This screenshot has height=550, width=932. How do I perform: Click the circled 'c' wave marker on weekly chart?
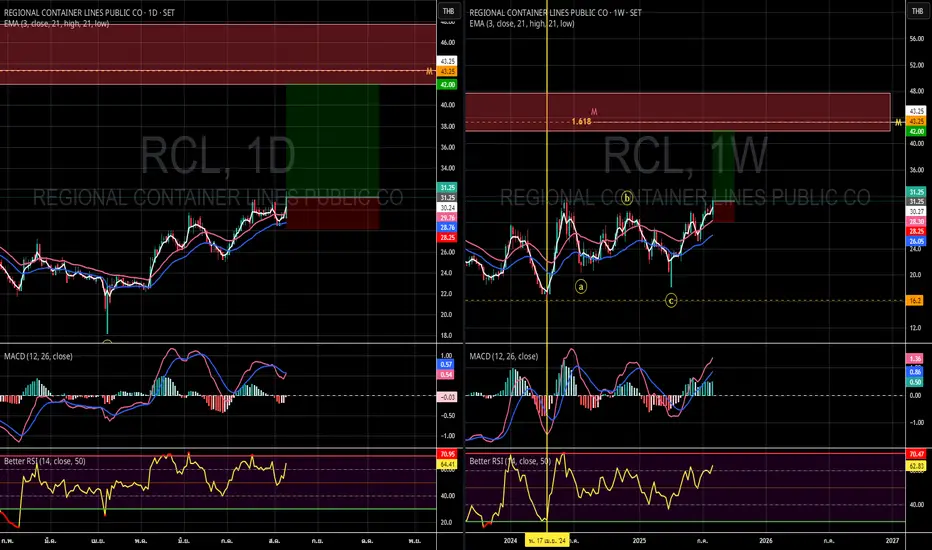(x=670, y=300)
